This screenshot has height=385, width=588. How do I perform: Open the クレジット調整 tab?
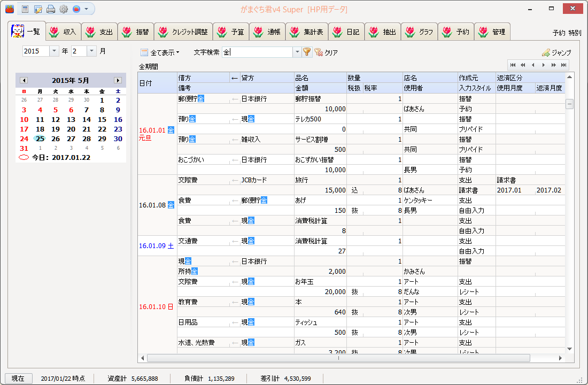pyautogui.click(x=183, y=32)
